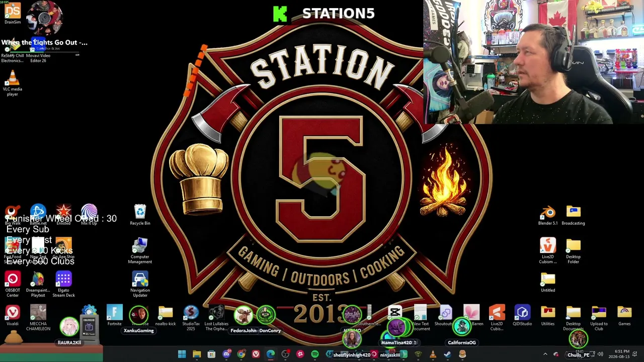
Task: Click the Computer Management shortcut
Action: coord(140,251)
